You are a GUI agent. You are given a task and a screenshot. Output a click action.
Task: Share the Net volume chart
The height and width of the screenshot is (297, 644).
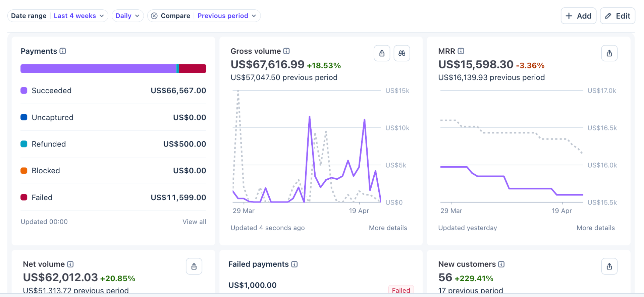coord(194,266)
